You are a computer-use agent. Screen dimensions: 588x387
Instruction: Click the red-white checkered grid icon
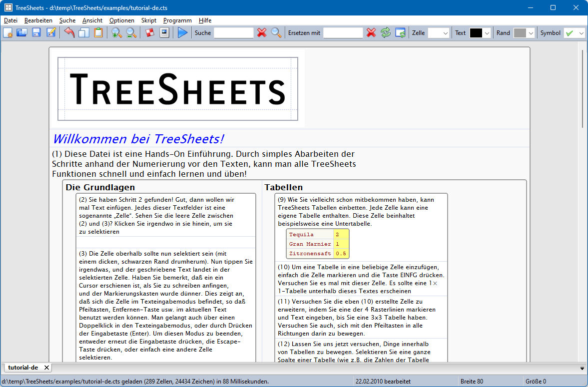point(150,33)
